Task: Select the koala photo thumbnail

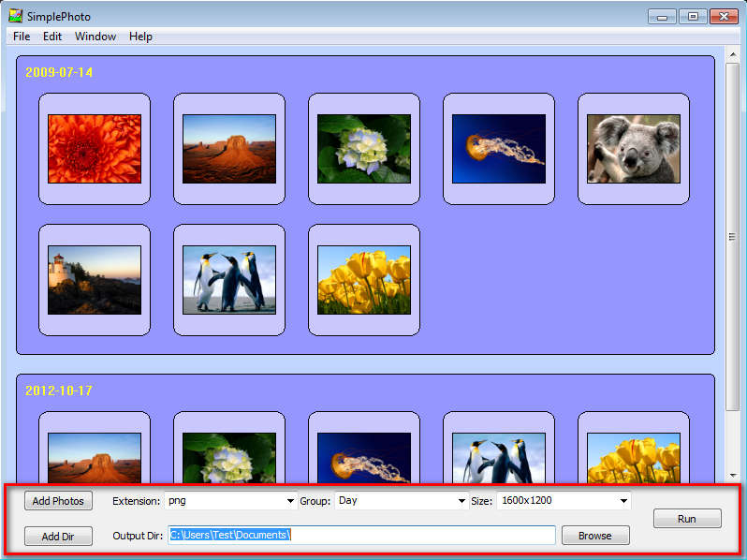Action: pos(634,149)
